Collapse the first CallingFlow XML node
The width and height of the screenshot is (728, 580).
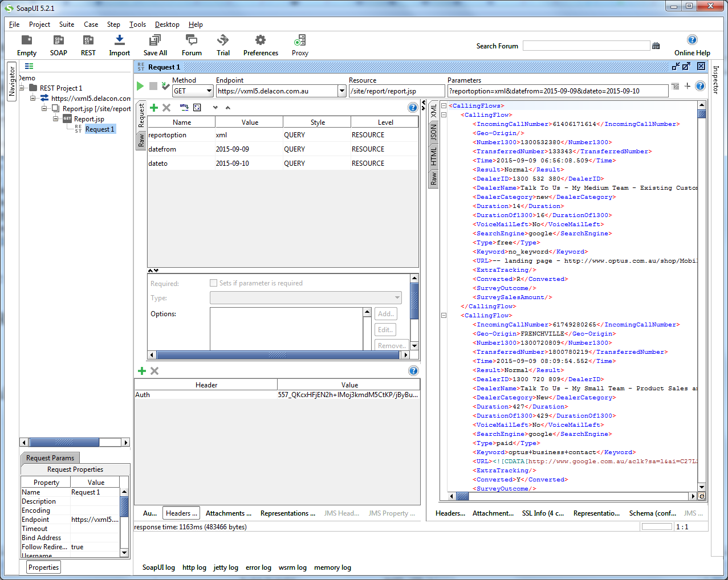444,115
